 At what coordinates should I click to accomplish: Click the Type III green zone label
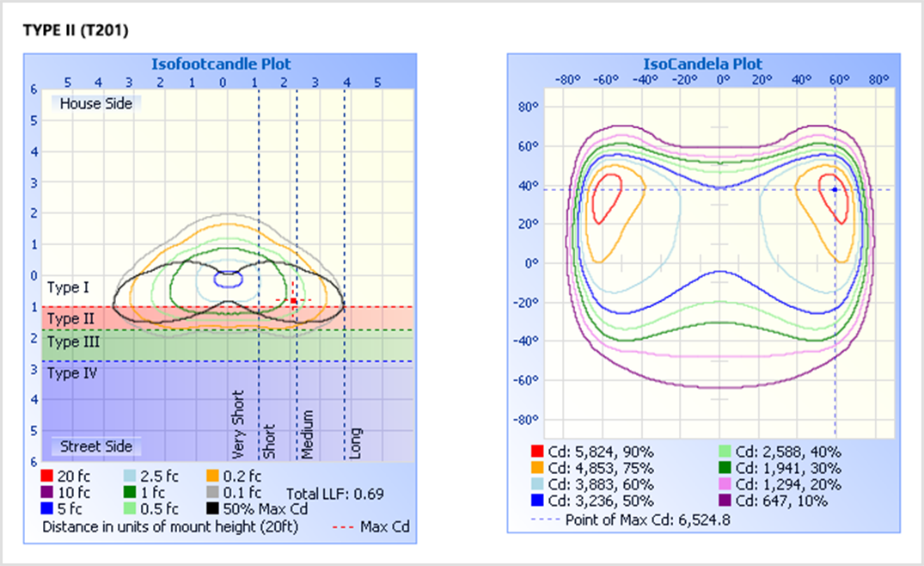73,342
